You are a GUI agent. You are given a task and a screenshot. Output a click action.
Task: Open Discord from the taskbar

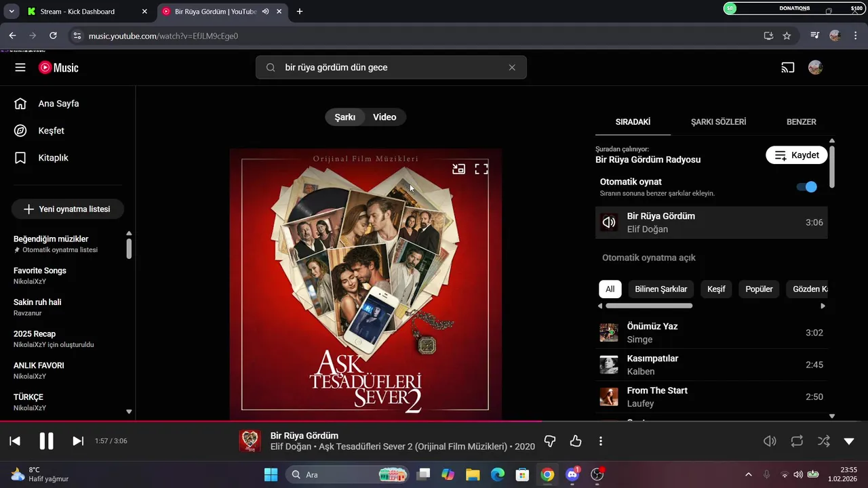(x=572, y=474)
